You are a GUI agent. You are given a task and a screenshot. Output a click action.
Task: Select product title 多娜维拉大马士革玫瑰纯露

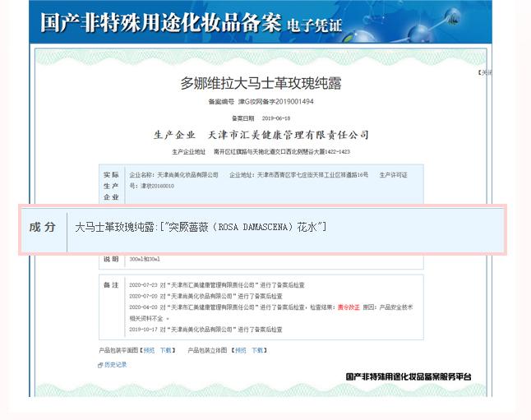click(261, 83)
